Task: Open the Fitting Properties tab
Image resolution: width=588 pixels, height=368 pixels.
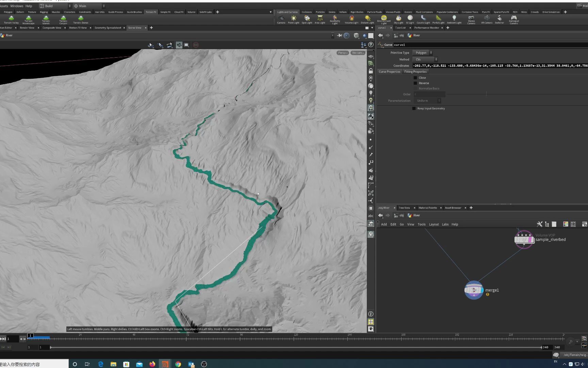Action: point(415,72)
